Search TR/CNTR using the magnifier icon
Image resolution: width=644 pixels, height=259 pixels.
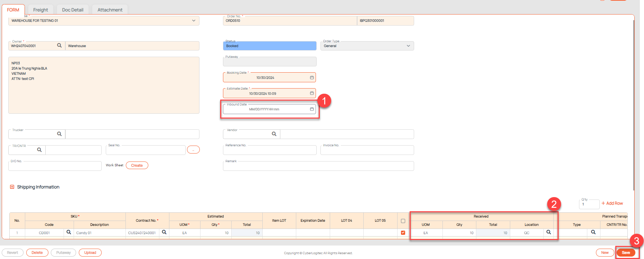pos(39,150)
